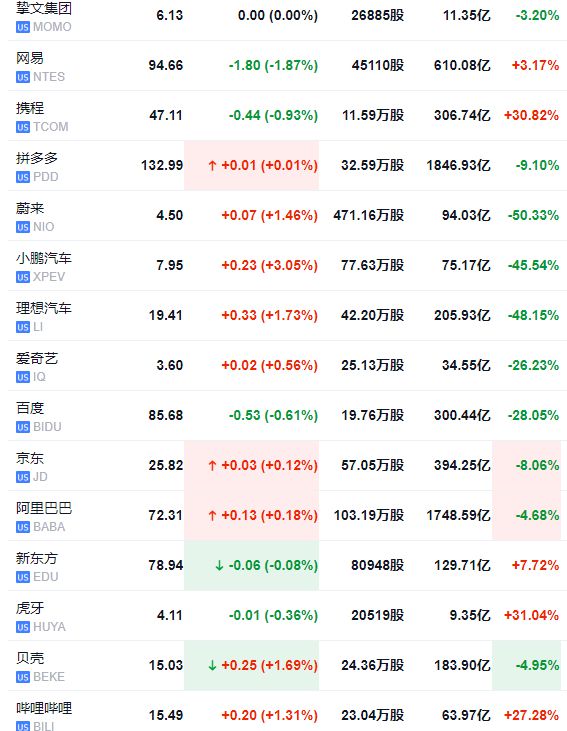Screen dimensions: 567x731
Task: Open 哔哩哔哩 stock name link
Action: coord(44,708)
